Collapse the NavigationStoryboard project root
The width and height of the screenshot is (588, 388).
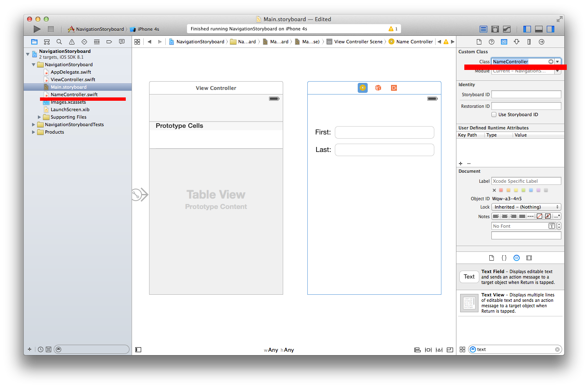click(28, 54)
